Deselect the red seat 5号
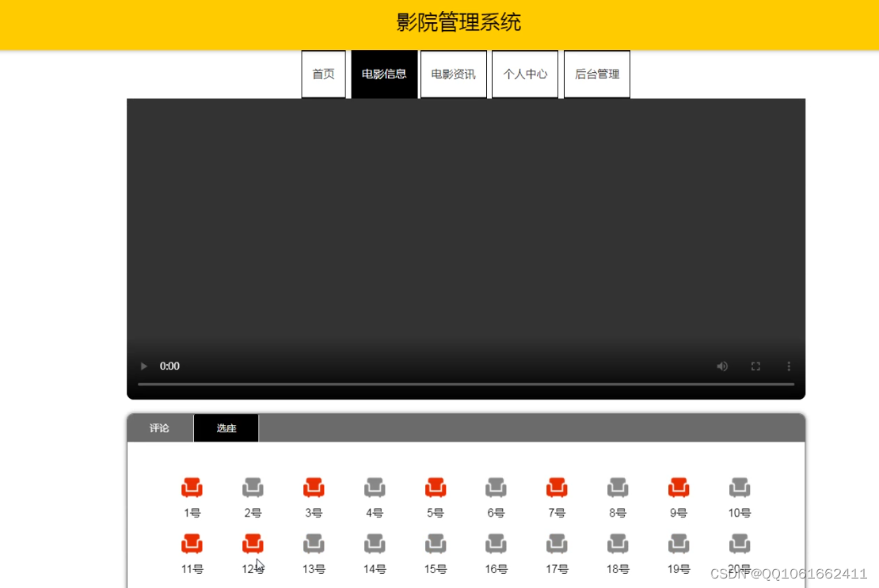Screen dimensions: 879x588 (435, 487)
